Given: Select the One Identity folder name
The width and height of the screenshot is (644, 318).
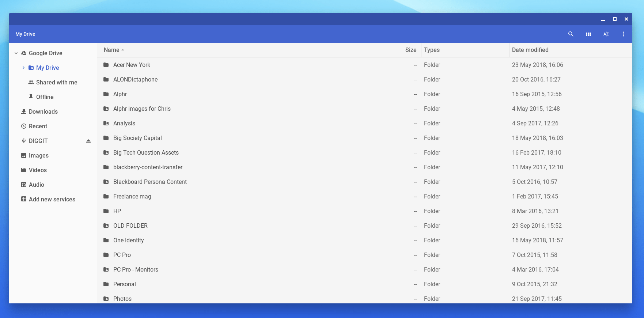Looking at the screenshot, I should pos(128,240).
